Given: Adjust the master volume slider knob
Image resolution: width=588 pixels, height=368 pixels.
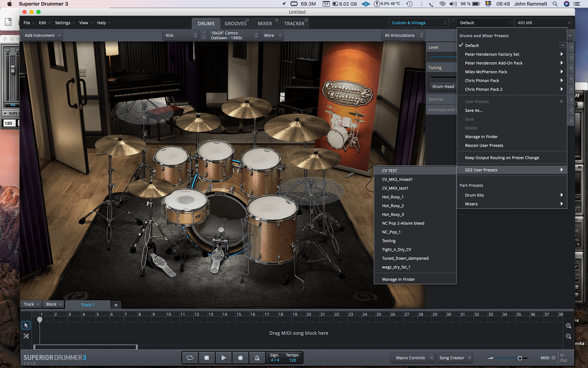Looking at the screenshot, I should (520, 358).
